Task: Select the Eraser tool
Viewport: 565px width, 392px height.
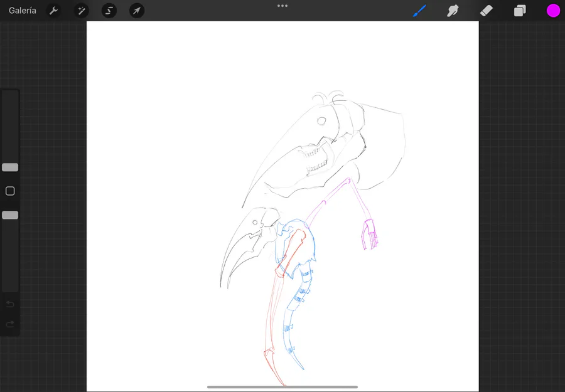Action: 486,11
